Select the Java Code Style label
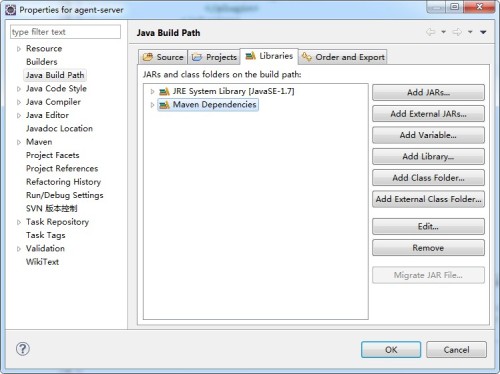 coord(56,88)
